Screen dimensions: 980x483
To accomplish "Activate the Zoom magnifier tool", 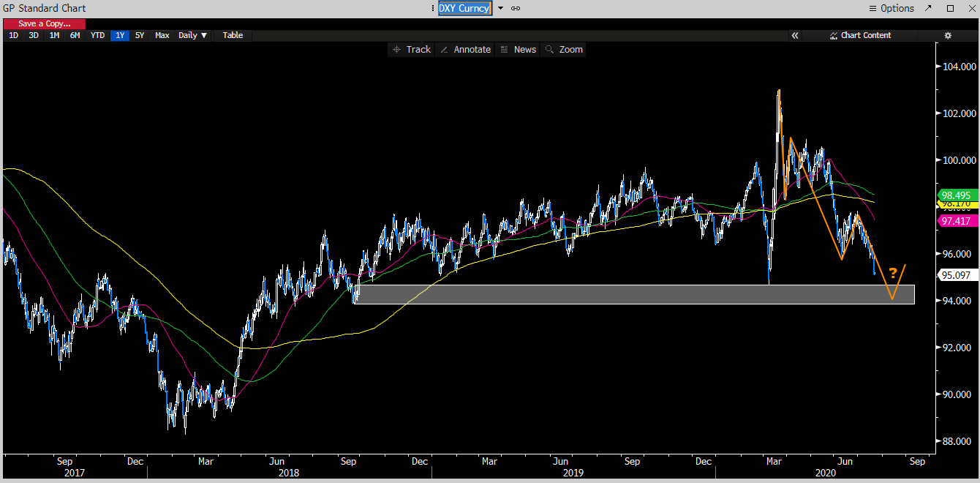I will (x=564, y=49).
